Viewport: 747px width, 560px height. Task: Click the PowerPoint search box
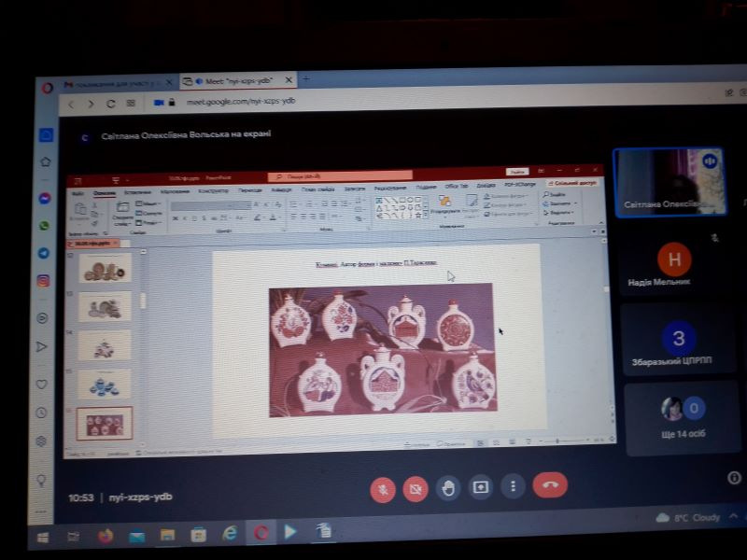coord(340,176)
